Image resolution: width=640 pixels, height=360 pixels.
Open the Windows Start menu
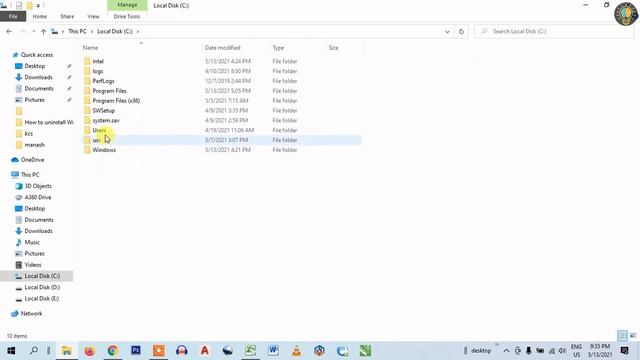[x=11, y=351]
